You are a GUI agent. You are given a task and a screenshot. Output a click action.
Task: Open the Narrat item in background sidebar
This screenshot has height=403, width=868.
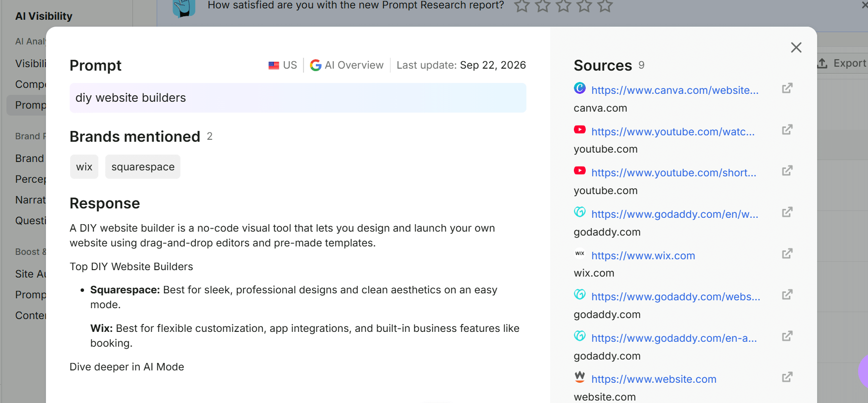pyautogui.click(x=31, y=200)
